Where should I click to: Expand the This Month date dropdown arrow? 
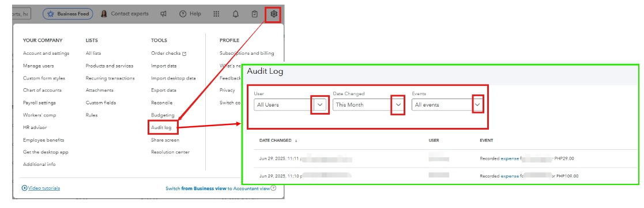click(x=398, y=105)
